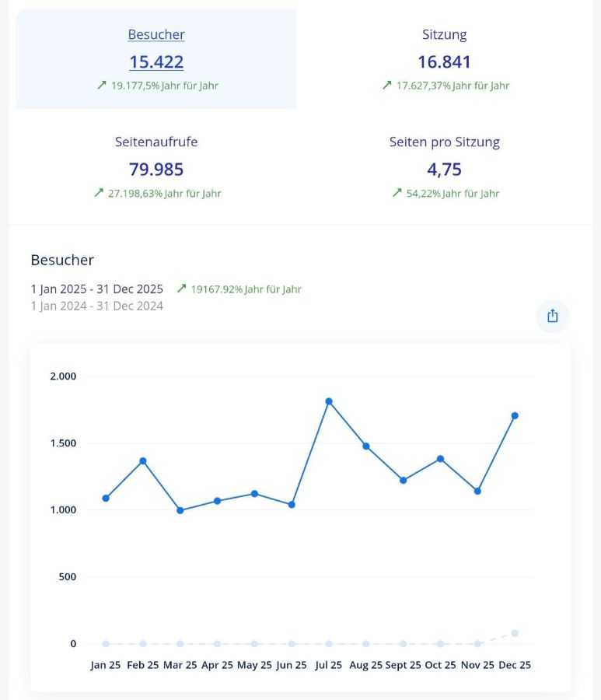Select the Nov 25 blue data point
Screen dimensions: 601x700
point(477,491)
